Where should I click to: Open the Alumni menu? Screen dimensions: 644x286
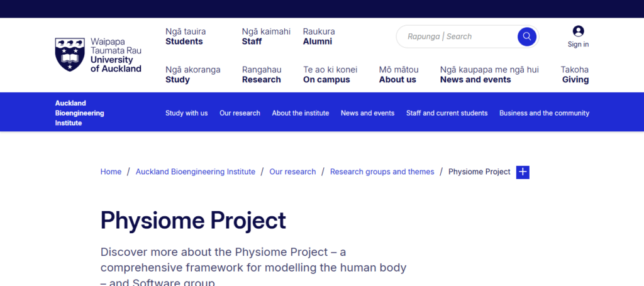coord(319,36)
